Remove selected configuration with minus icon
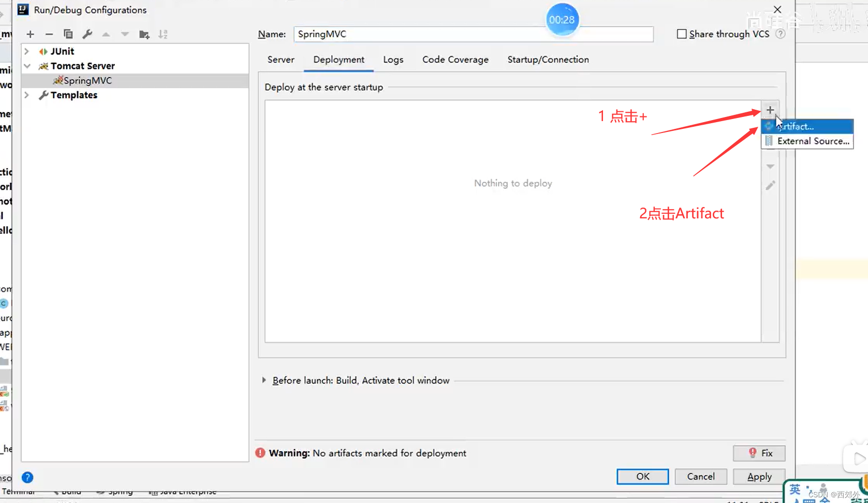Screen dimensions: 868x503 click(49, 34)
